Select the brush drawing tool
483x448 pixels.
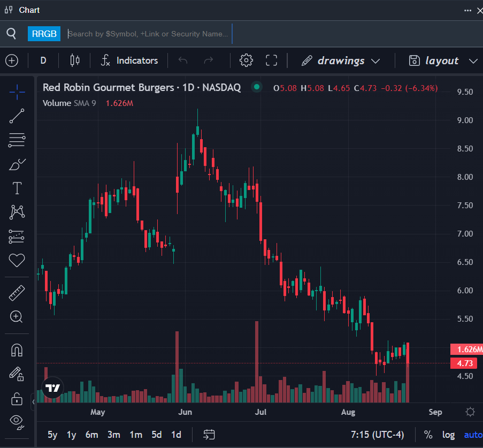click(17, 164)
